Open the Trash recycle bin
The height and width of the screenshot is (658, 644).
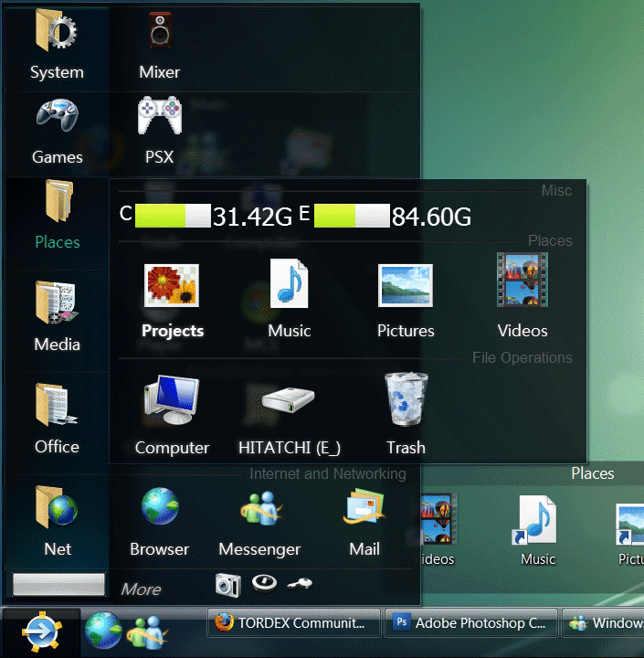[406, 400]
